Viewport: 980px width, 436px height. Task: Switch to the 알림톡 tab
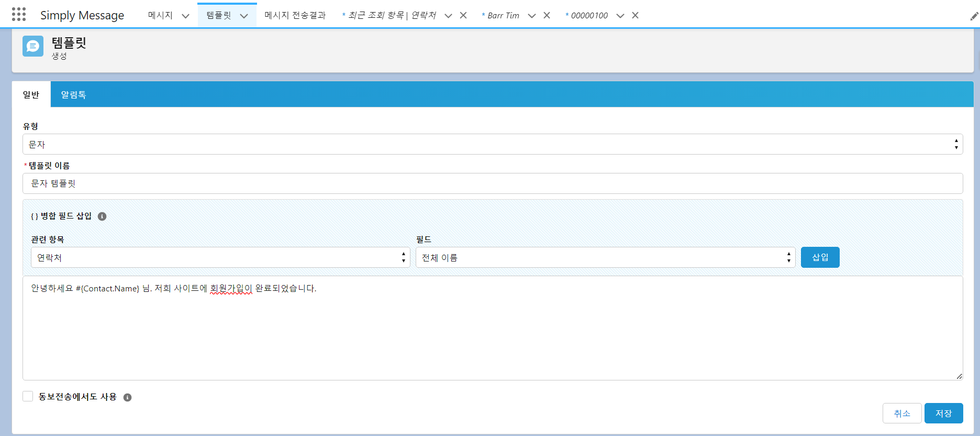pyautogui.click(x=73, y=95)
